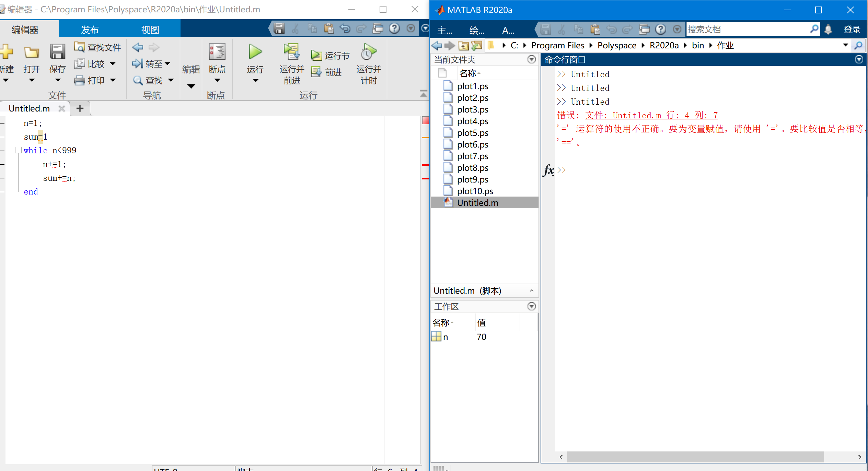Expand the address bar path dropdown
Viewport: 868px width, 471px height.
845,45
